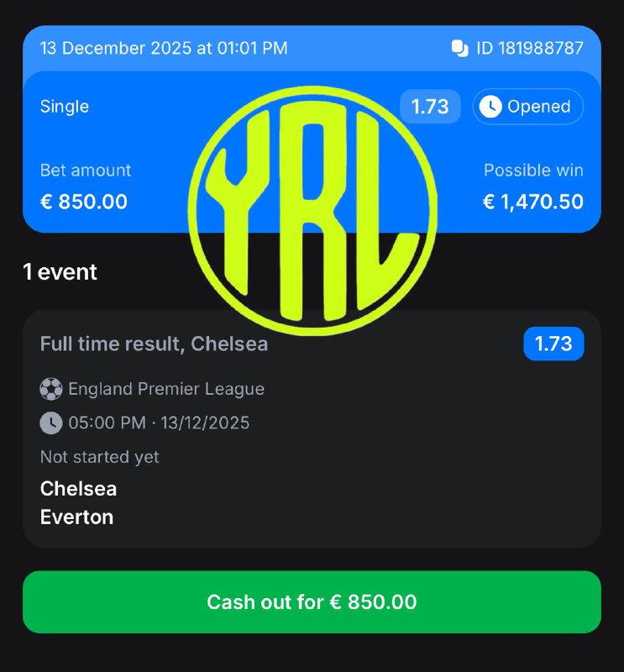Tap the soccer ball league icon
Viewport: 624px width, 672px height.
[51, 389]
